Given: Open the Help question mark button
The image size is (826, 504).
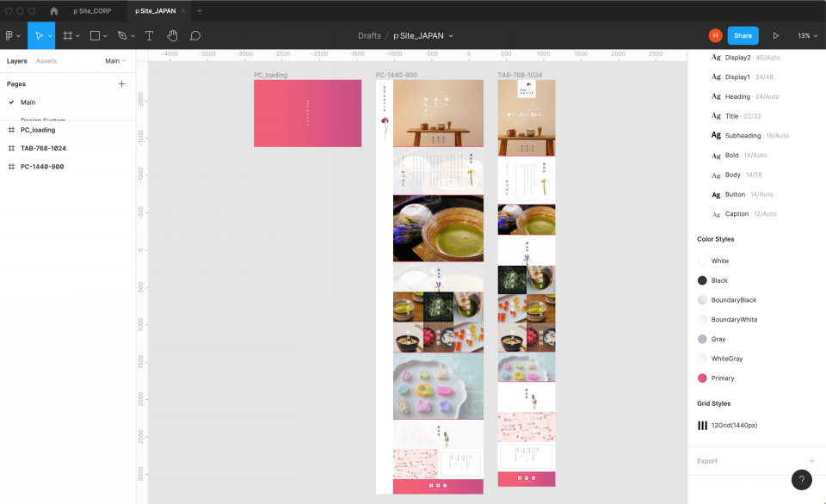Looking at the screenshot, I should click(x=801, y=480).
